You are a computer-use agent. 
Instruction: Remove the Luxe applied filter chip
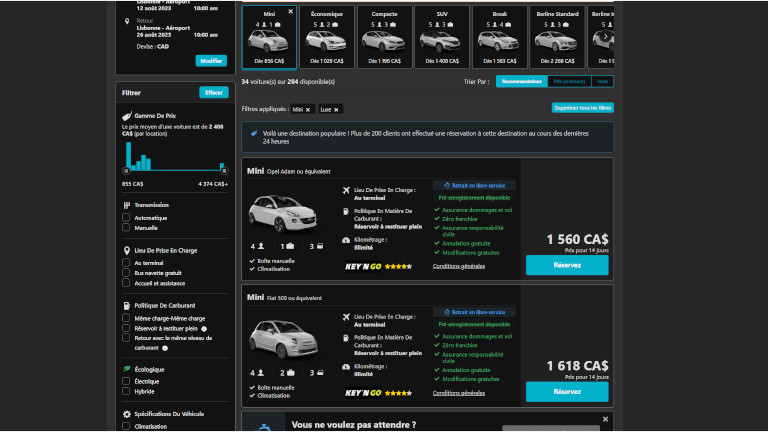pyautogui.click(x=336, y=110)
